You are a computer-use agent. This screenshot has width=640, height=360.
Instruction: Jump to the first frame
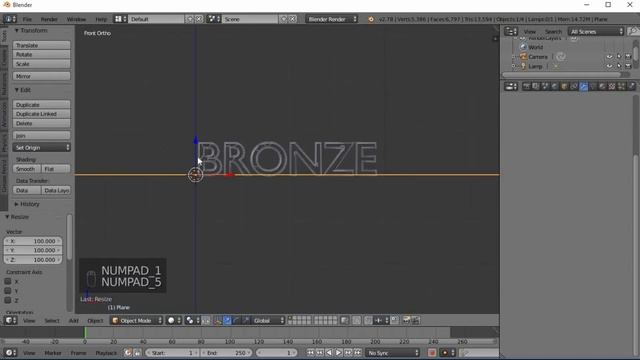[310, 353]
